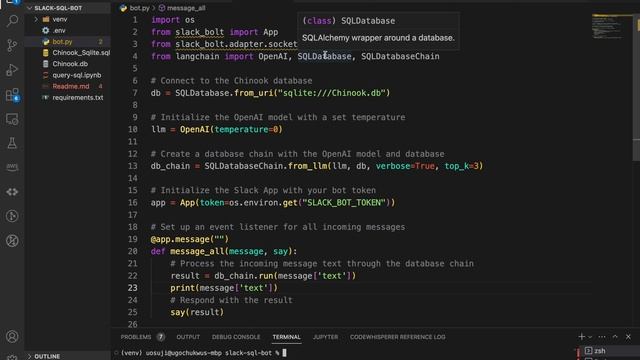
Task: Click the problems count badge 7
Action: [160, 337]
